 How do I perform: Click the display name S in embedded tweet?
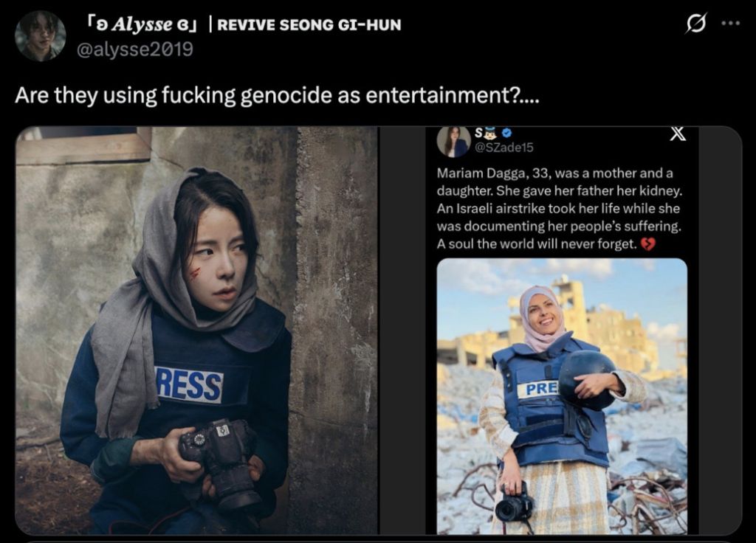(478, 133)
